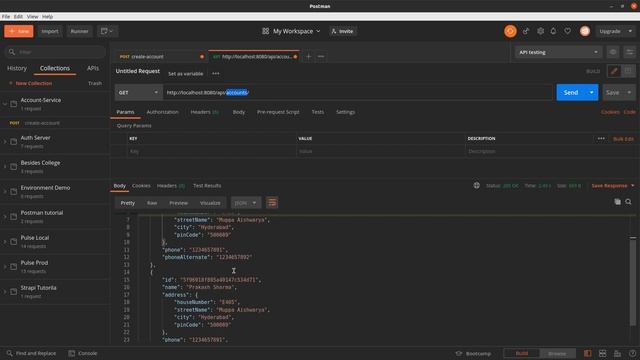Open Find and Replace in status bar
The width and height of the screenshot is (640, 360).
pos(31,353)
